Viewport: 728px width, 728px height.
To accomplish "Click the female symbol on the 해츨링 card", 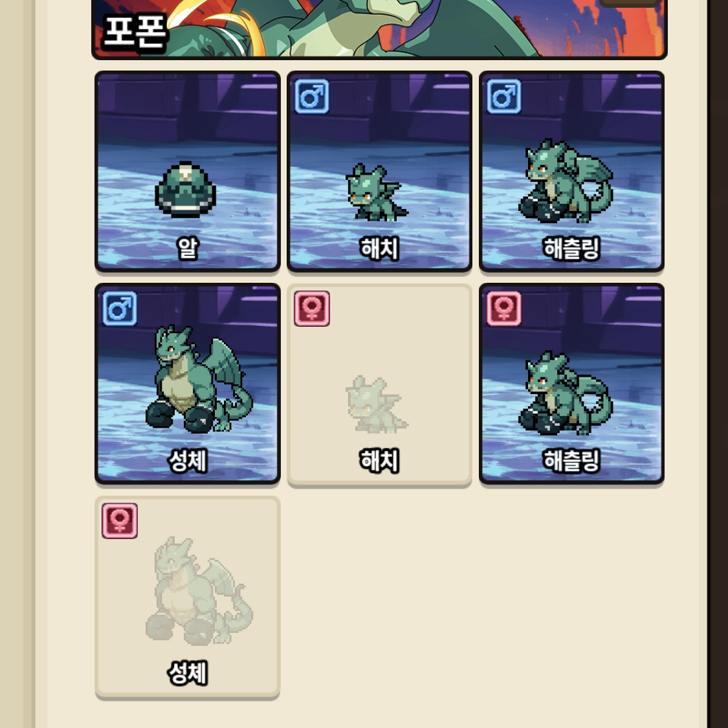I will tap(504, 309).
